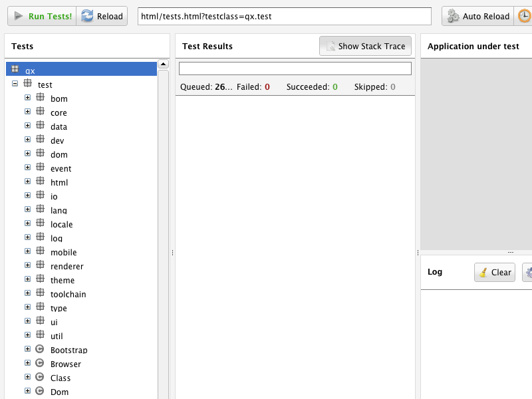
Task: Click the package icon next to the theme node
Action: click(x=40, y=280)
